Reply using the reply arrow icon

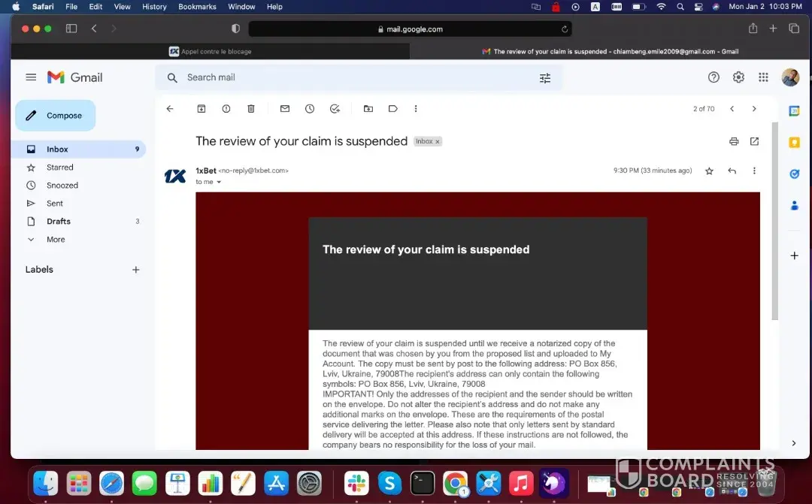732,171
